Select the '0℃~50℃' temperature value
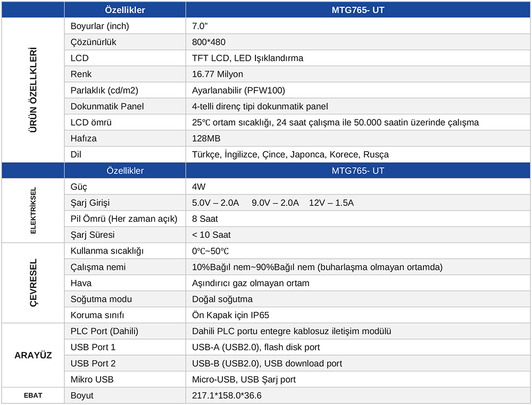Image resolution: width=532 pixels, height=405 pixels. point(210,251)
